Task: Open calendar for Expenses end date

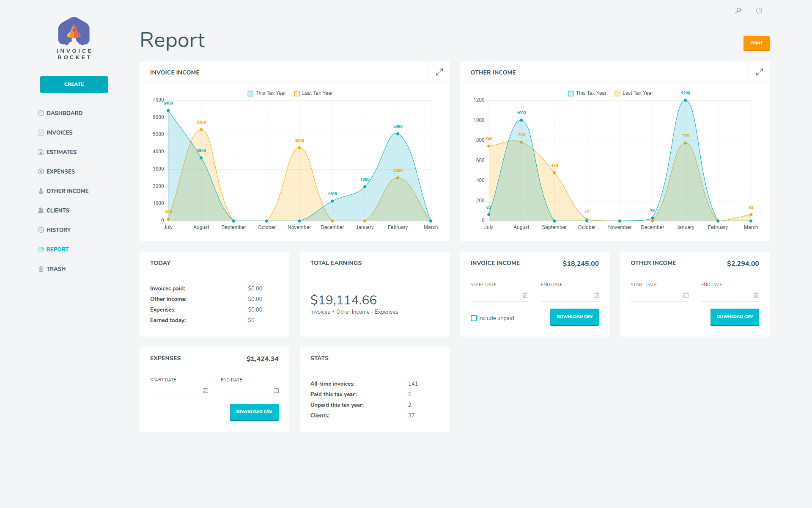Action: click(276, 390)
